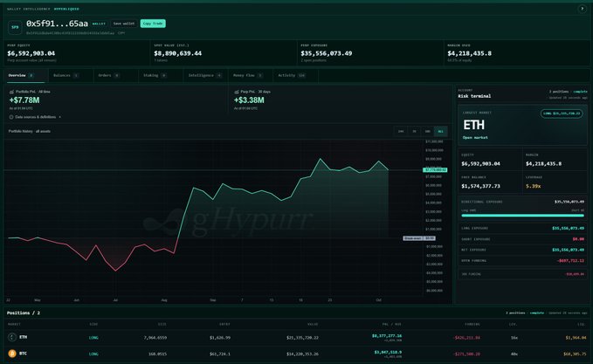This screenshot has width=593, height=364.
Task: Click the ETH coin icon in positions table
Action: (x=12, y=337)
